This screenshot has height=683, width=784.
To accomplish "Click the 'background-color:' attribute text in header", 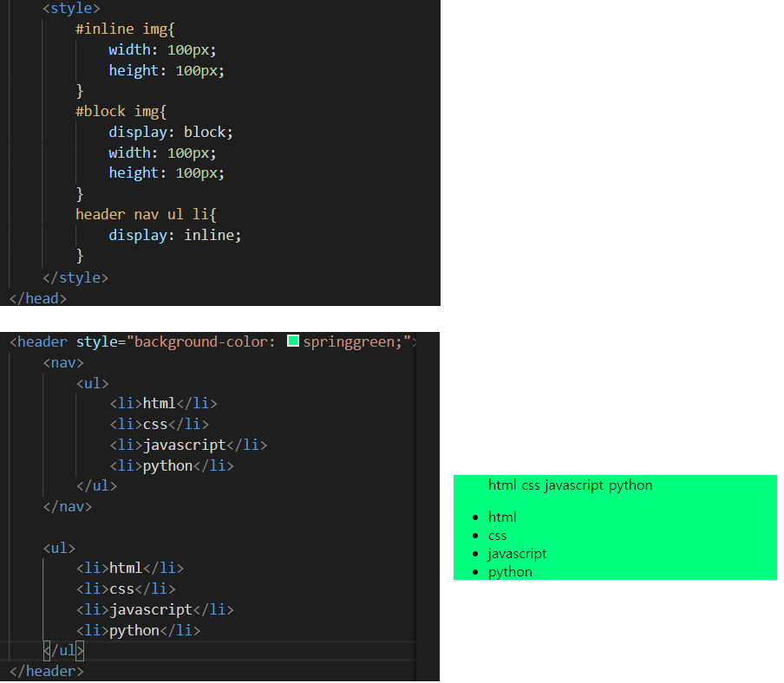I will point(205,341).
